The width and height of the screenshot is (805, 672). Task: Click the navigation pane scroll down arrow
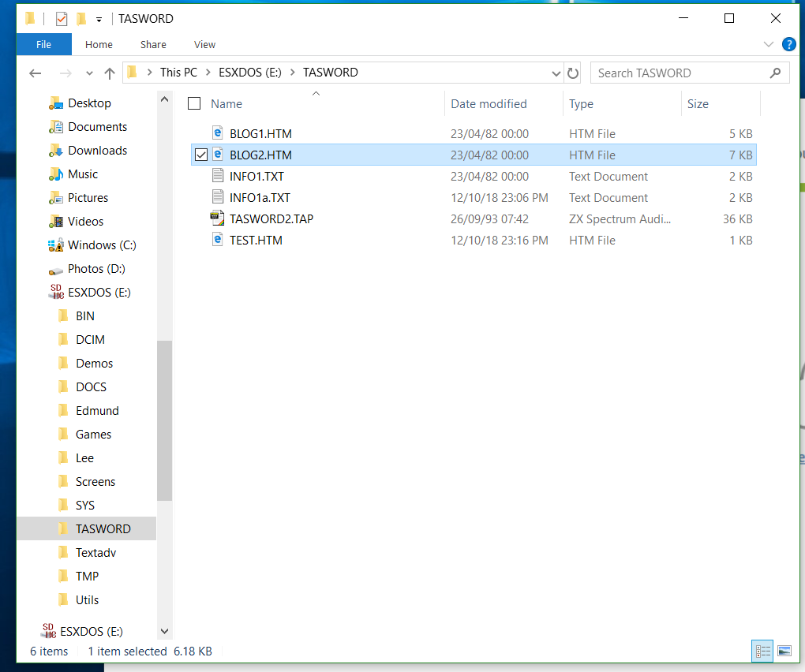click(x=164, y=631)
